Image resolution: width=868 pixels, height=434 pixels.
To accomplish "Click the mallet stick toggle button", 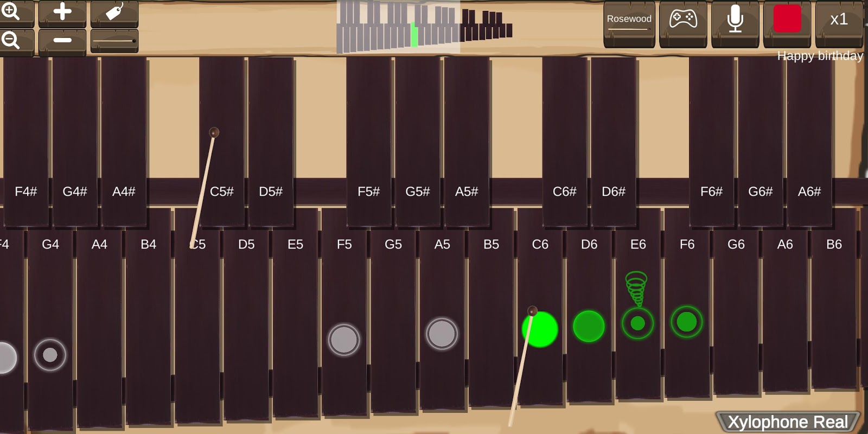I will click(114, 41).
